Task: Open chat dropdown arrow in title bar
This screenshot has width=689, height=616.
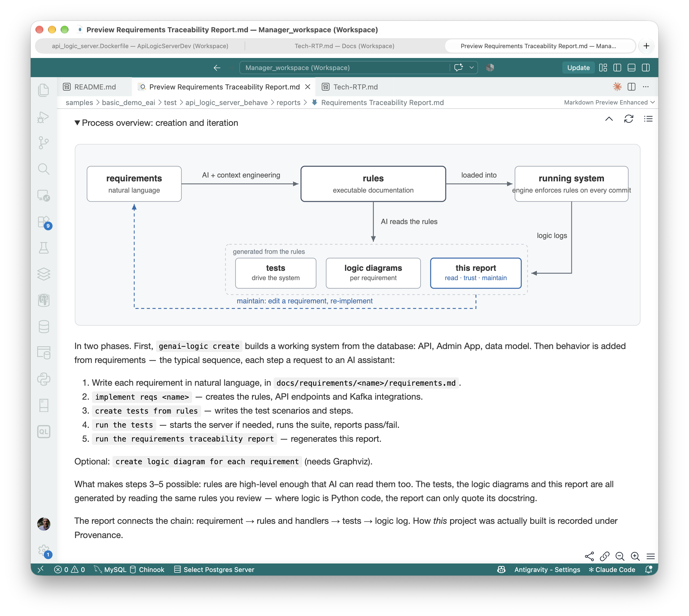Action: [471, 68]
